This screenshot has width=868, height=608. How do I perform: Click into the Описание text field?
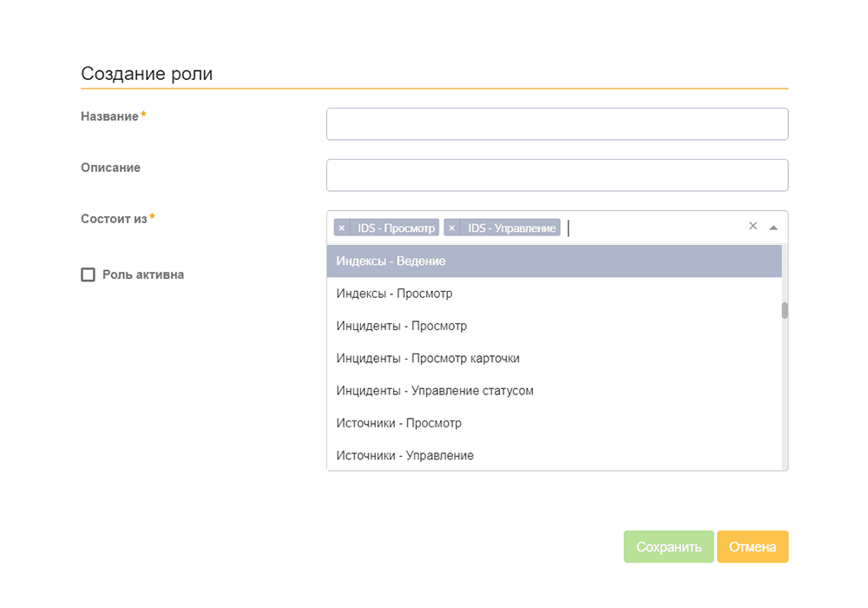pyautogui.click(x=557, y=175)
